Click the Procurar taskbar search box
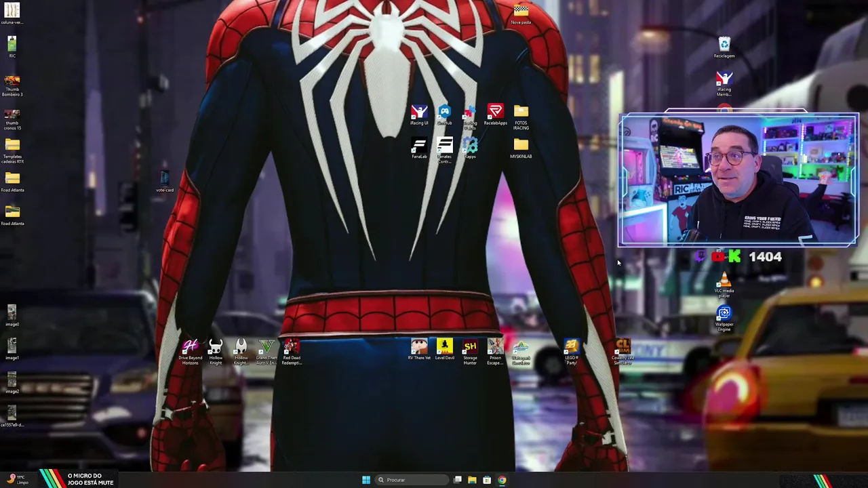Image resolution: width=868 pixels, height=488 pixels. (412, 480)
